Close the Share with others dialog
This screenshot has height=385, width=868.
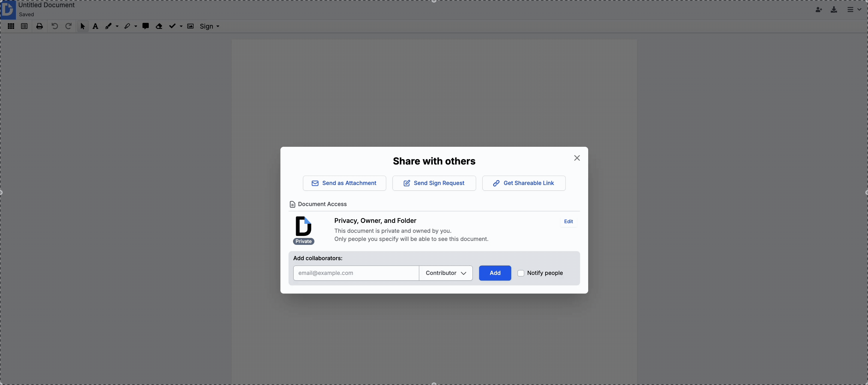(576, 158)
